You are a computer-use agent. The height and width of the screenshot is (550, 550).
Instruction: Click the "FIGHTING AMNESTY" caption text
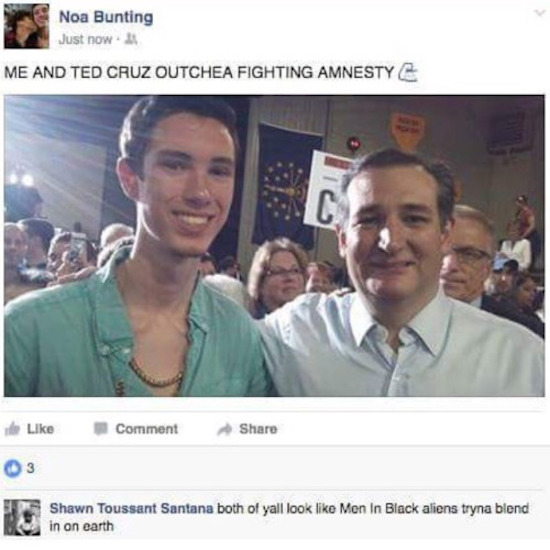[315, 72]
